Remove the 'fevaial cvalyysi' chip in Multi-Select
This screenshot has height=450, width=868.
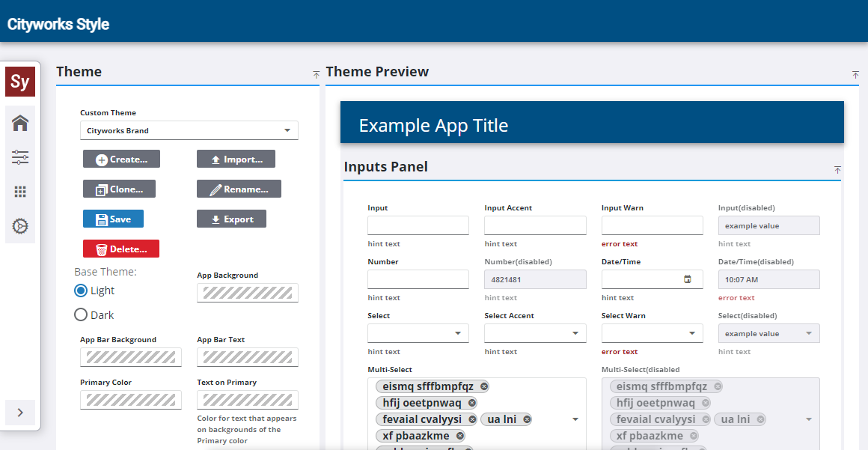pyautogui.click(x=472, y=419)
